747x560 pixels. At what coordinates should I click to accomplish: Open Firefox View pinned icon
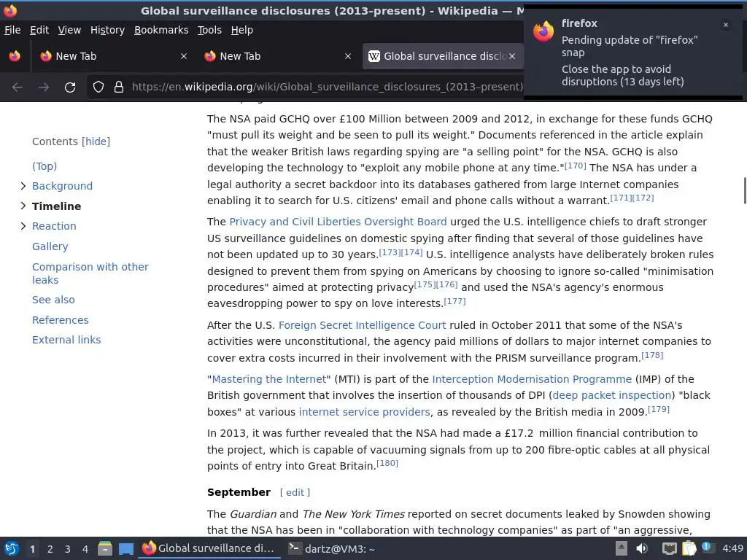(x=15, y=56)
